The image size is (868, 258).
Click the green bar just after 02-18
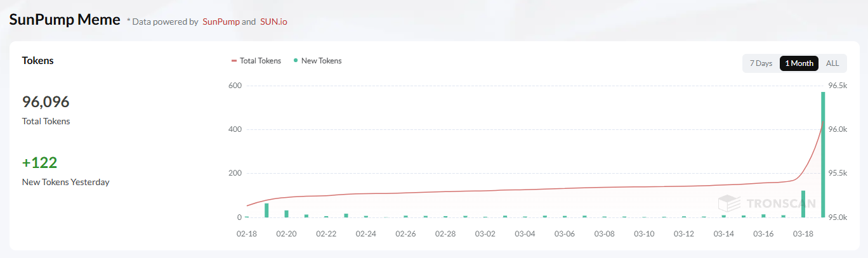pos(266,210)
